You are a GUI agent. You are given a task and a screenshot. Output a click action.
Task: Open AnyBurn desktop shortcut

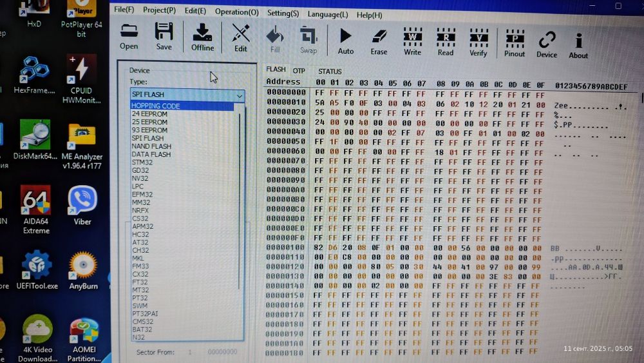[x=83, y=270]
